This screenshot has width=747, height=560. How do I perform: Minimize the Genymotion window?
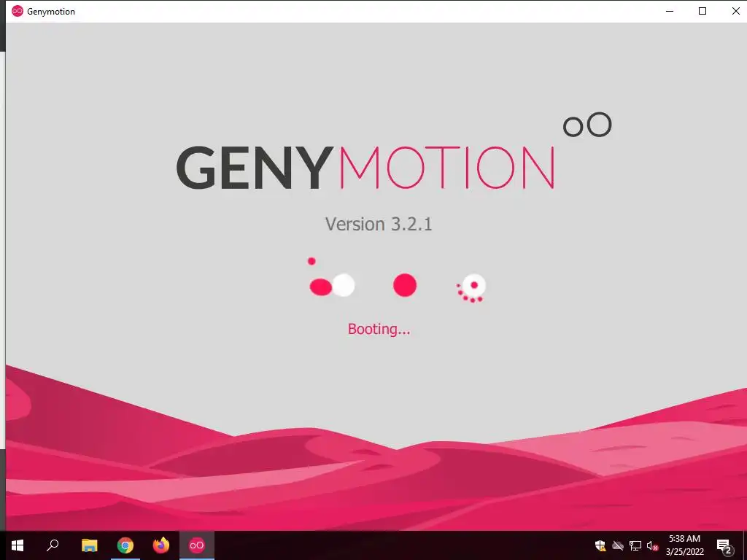click(670, 11)
